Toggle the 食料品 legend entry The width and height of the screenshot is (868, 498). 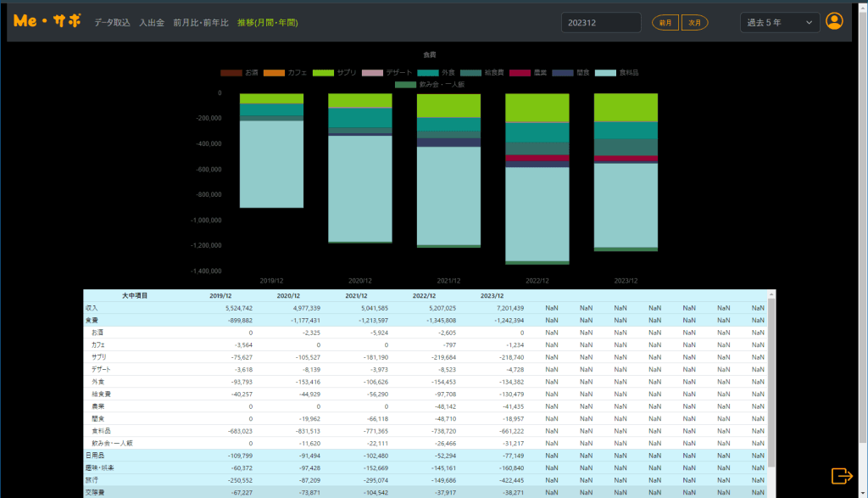[618, 73]
